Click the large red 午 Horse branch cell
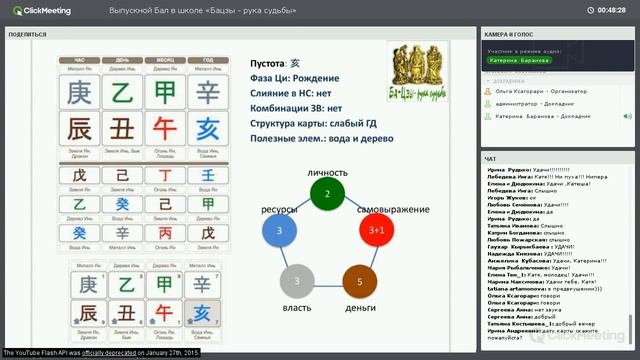The width and height of the screenshot is (640, 360). [165, 129]
